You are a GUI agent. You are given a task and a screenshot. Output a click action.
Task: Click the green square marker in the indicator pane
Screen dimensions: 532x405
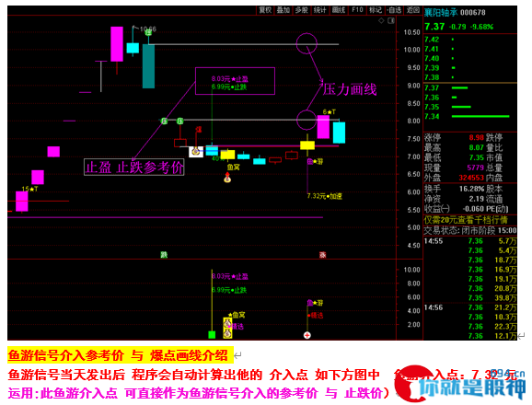pyautogui.click(x=212, y=335)
